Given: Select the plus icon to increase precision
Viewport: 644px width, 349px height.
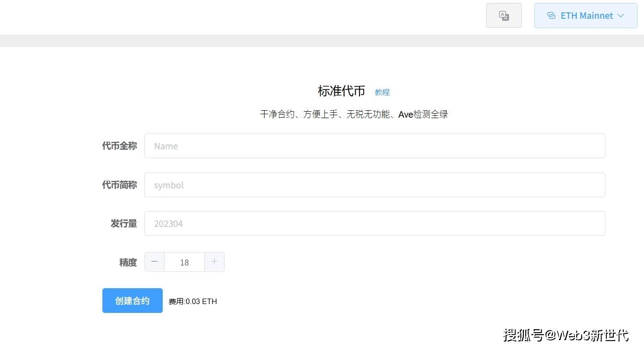Looking at the screenshot, I should click(x=214, y=262).
